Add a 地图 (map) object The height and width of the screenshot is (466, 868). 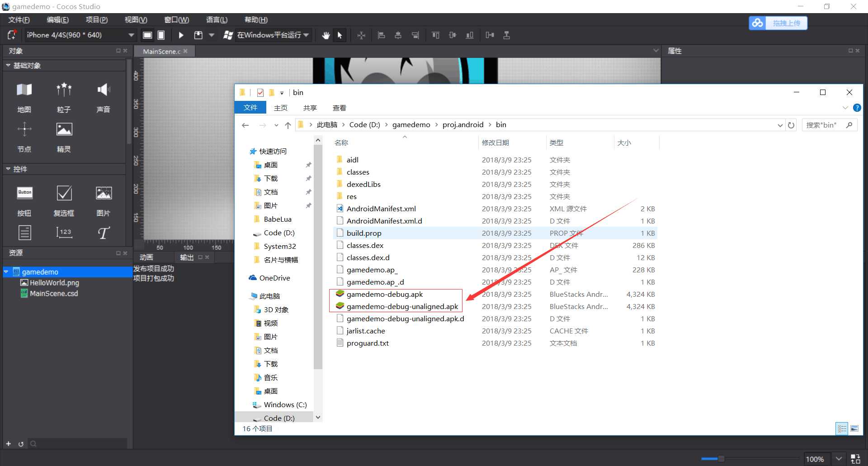(x=24, y=96)
